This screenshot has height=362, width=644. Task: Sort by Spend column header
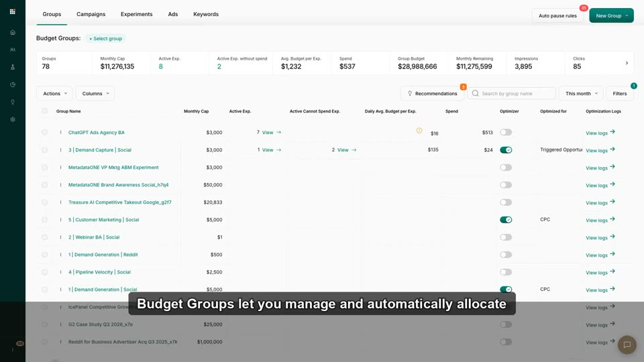click(x=451, y=111)
